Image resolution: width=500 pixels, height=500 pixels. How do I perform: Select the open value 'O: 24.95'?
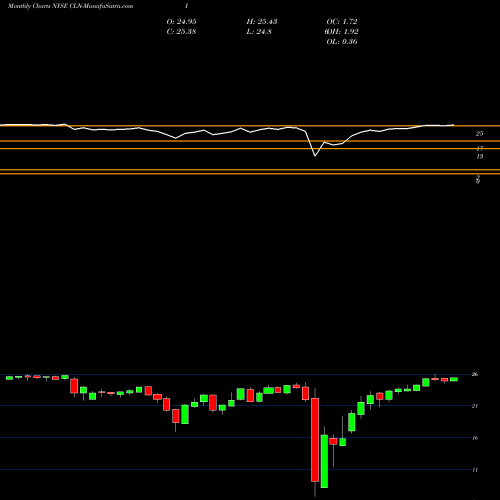tap(181, 22)
